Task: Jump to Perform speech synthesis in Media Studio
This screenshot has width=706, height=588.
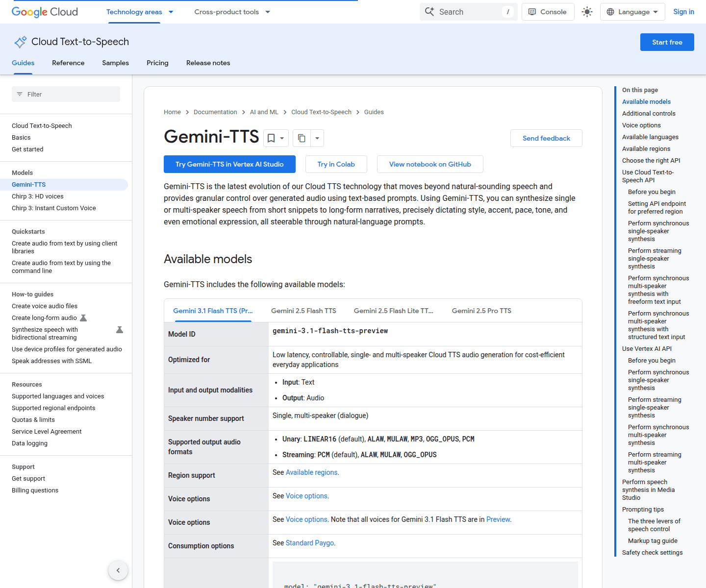Action: point(648,490)
